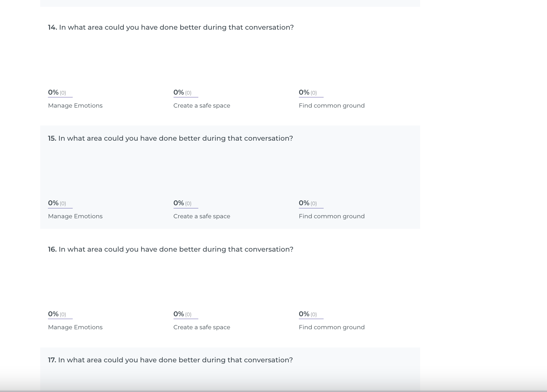This screenshot has width=547, height=392.
Task: Click Find common ground 0% in question 15
Action: pyautogui.click(x=304, y=203)
